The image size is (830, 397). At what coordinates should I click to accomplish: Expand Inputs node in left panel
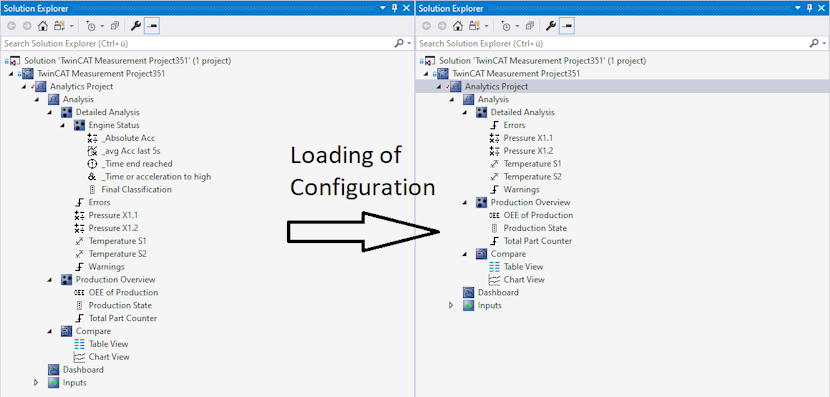pos(36,382)
